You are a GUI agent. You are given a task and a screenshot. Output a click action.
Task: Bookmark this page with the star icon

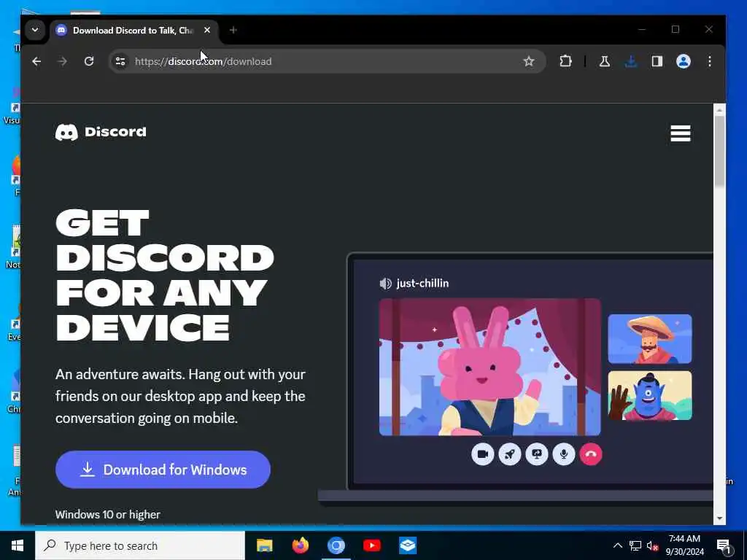pyautogui.click(x=529, y=61)
